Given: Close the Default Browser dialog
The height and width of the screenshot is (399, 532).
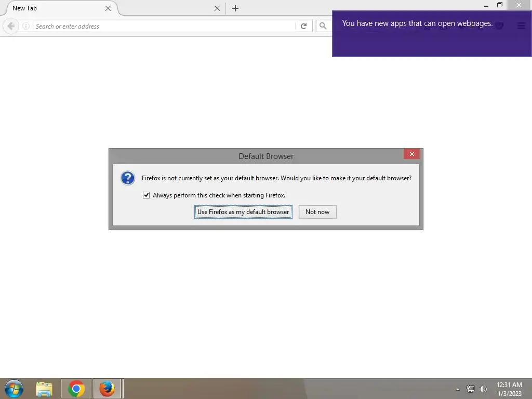Looking at the screenshot, I should [x=411, y=154].
